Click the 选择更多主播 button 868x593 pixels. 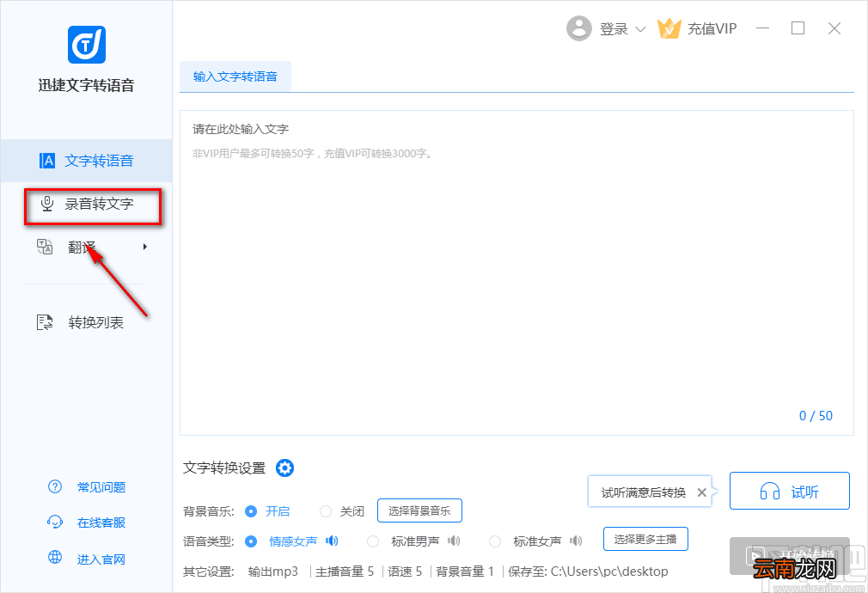645,539
